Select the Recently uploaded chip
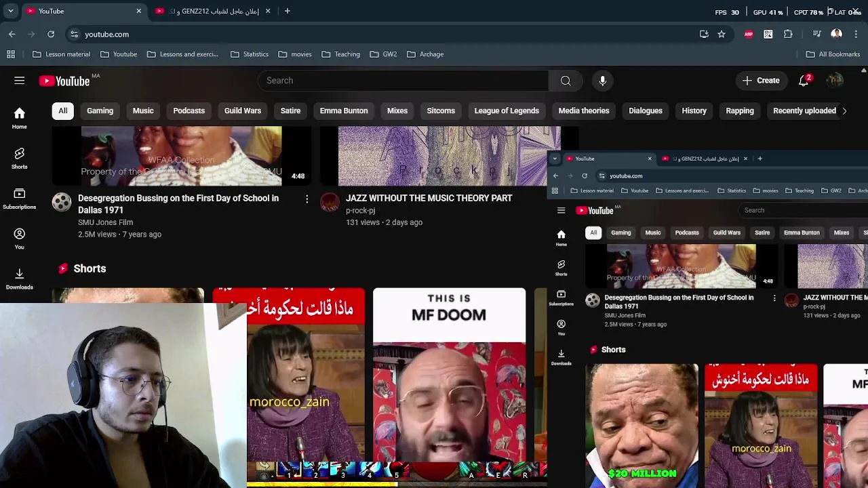 click(804, 110)
